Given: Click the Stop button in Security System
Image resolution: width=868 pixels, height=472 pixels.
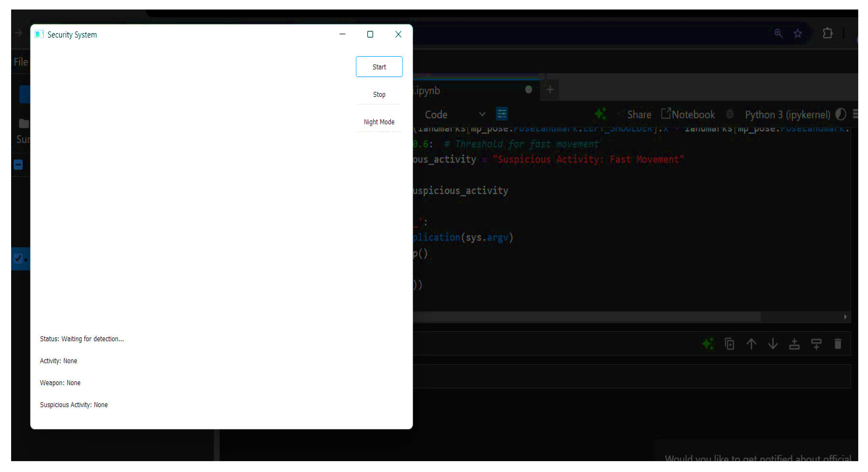Looking at the screenshot, I should tap(379, 95).
